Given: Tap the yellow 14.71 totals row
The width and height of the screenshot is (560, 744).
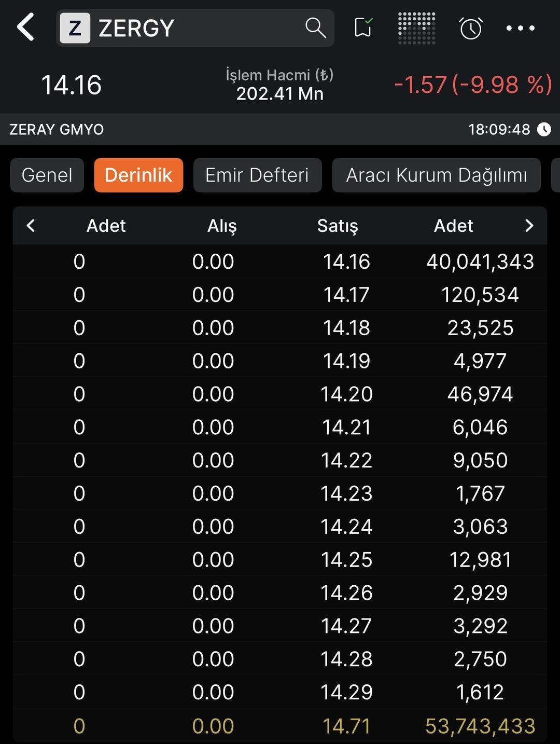Looking at the screenshot, I should (x=346, y=726).
